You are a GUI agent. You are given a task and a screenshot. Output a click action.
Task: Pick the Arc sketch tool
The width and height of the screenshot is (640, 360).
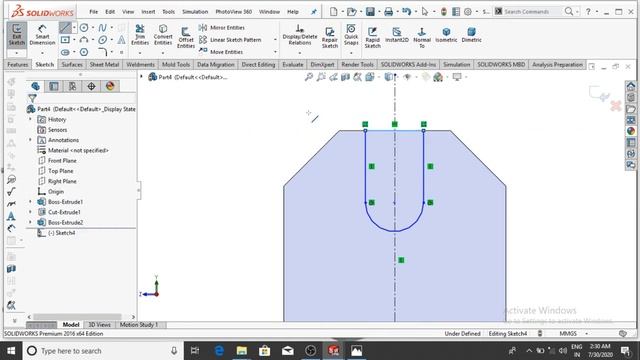click(84, 40)
